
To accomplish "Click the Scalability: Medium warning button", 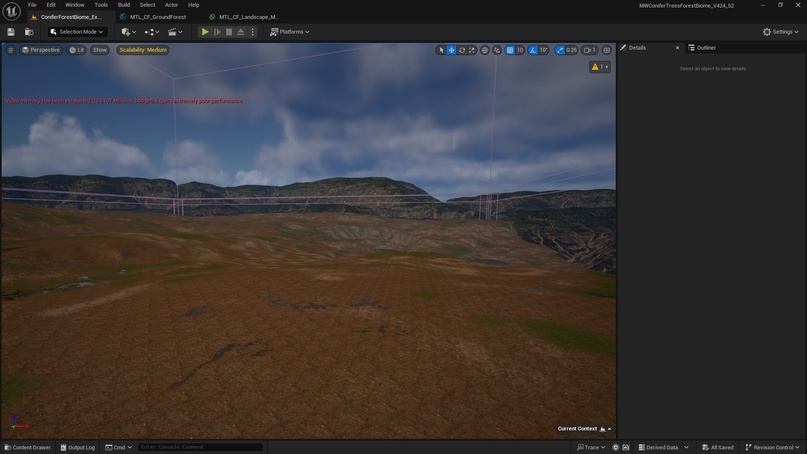I will point(143,50).
